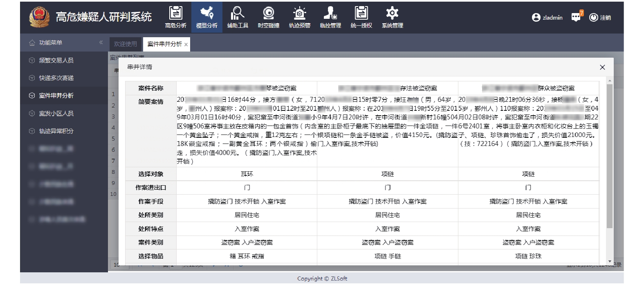Click the 作案进出口 row header
Screen dimensions: 644x285
click(x=151, y=188)
